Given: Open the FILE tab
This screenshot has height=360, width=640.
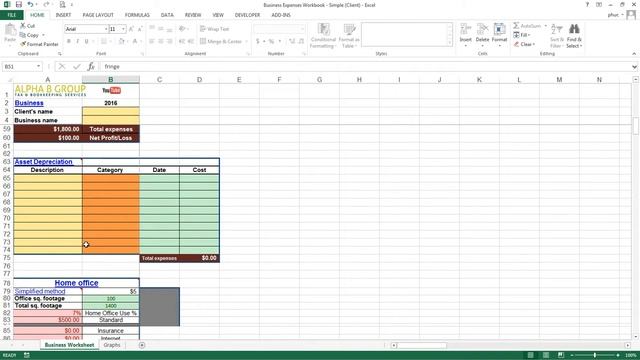Looking at the screenshot, I should pos(12,15).
